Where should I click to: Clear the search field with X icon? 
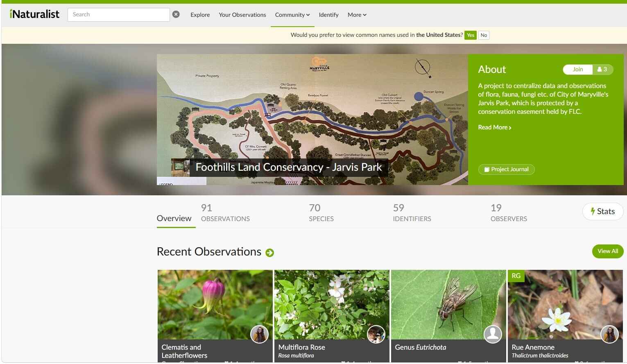176,14
